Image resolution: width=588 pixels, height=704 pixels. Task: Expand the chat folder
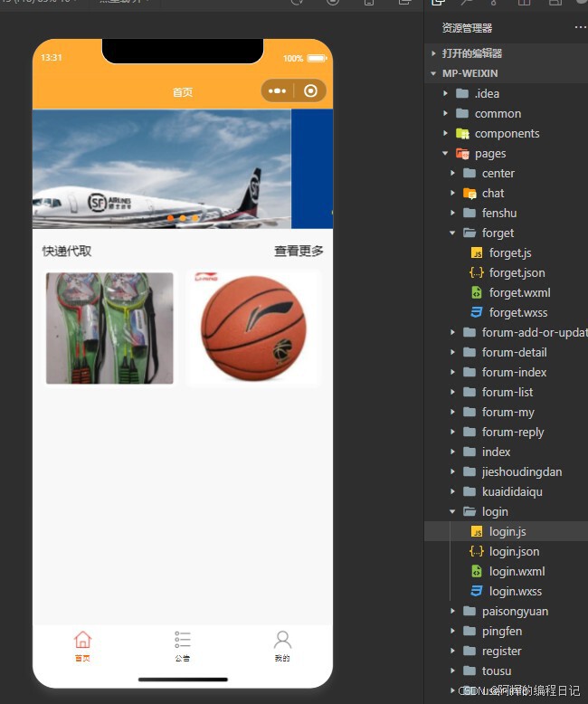[506, 193]
